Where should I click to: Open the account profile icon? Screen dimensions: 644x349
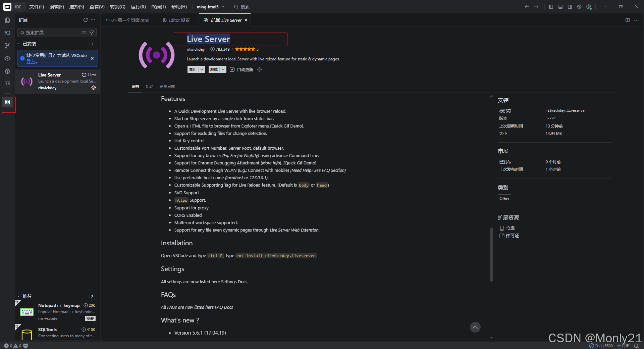(x=589, y=7)
